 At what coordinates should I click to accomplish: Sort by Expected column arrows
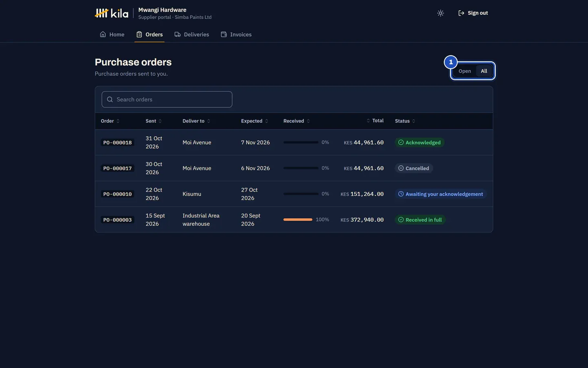[267, 121]
